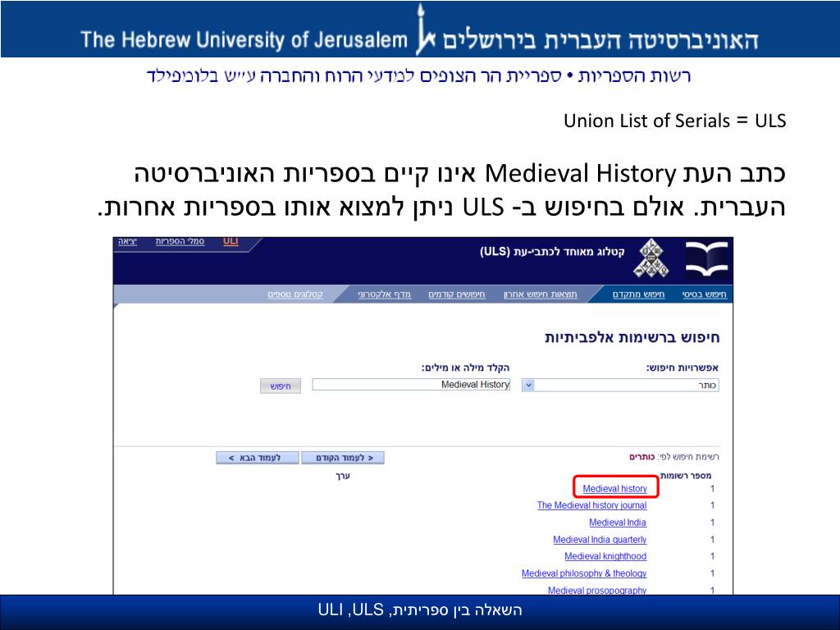Click the יציאה exit link
The image size is (840, 630).
[127, 241]
